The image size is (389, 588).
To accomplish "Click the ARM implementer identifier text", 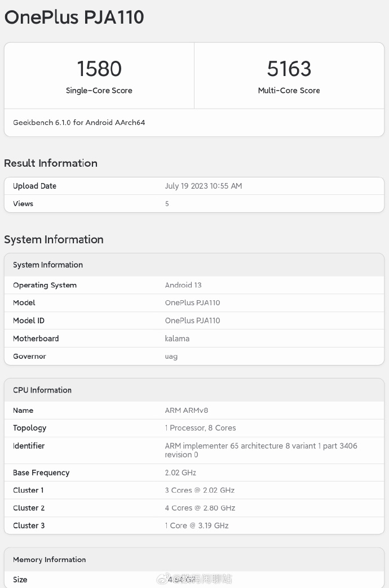I will click(260, 446).
